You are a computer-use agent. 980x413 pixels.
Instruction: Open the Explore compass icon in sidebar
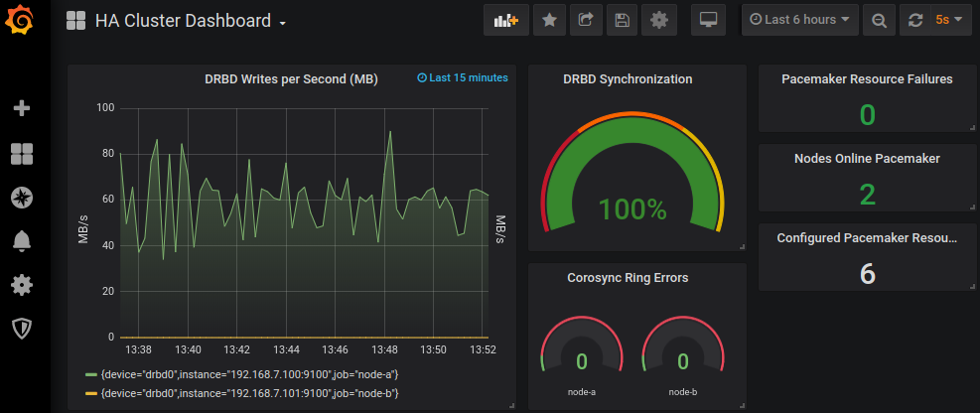tap(22, 199)
